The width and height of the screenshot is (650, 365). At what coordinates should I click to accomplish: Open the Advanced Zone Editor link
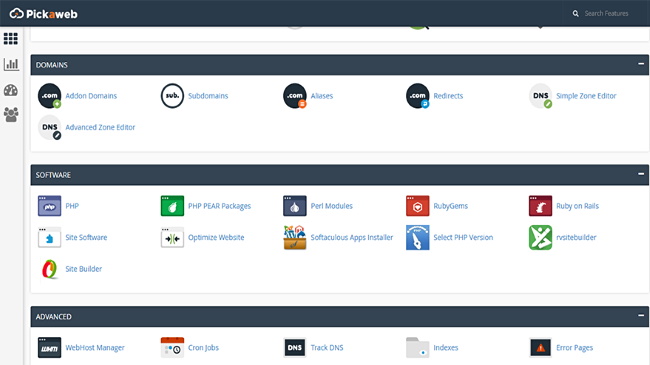[x=100, y=127]
